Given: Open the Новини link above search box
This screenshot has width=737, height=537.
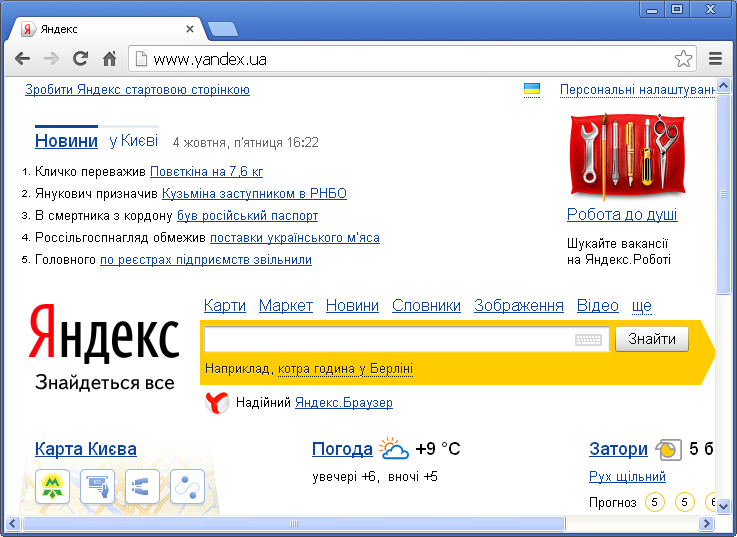Looking at the screenshot, I should point(352,306).
